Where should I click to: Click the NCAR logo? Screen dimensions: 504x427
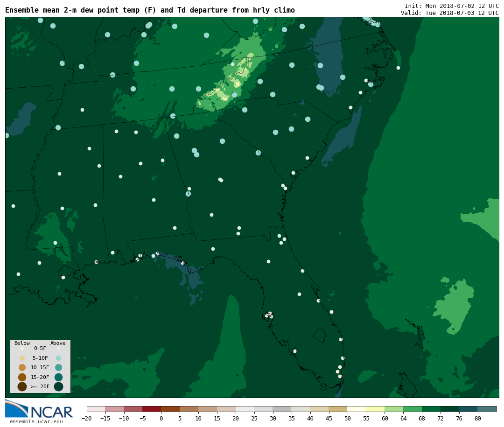(x=39, y=409)
